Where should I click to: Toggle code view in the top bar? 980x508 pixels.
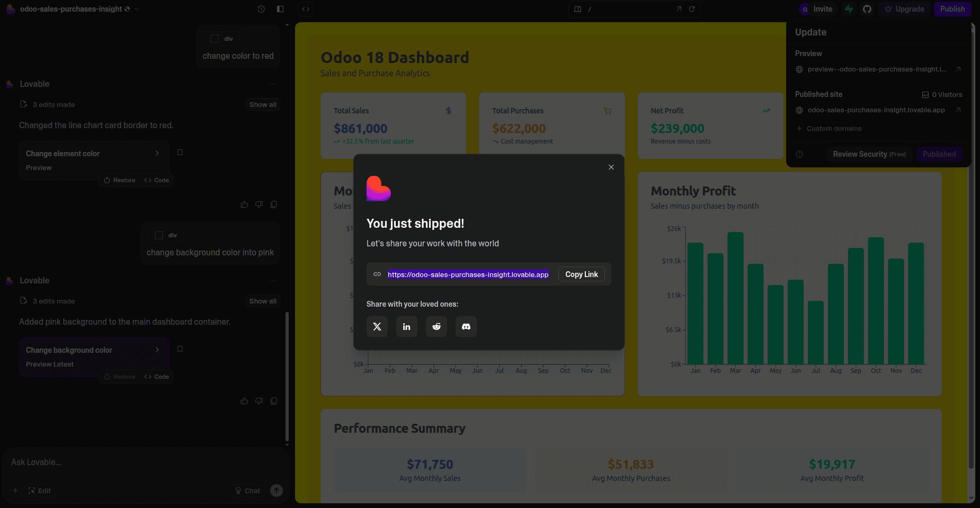(306, 9)
